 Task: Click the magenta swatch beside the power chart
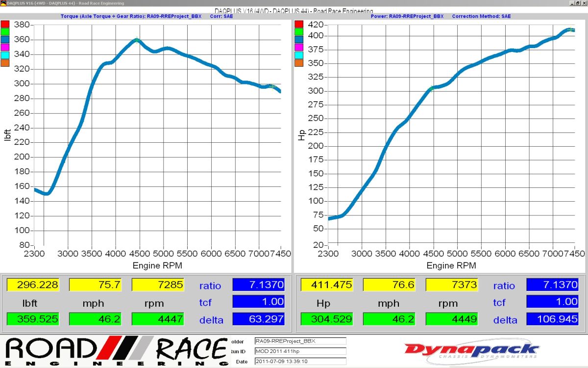click(x=298, y=47)
